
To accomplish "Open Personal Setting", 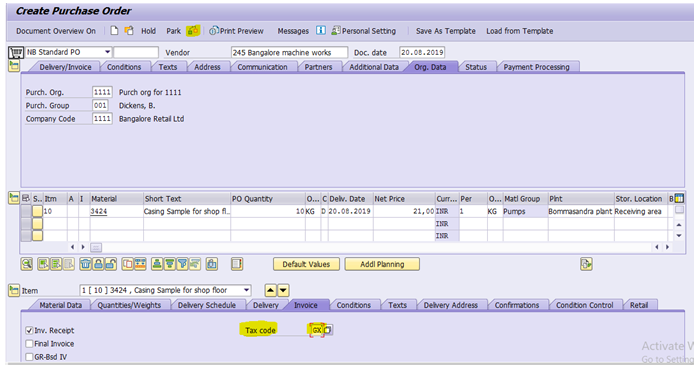I will click(x=364, y=31).
